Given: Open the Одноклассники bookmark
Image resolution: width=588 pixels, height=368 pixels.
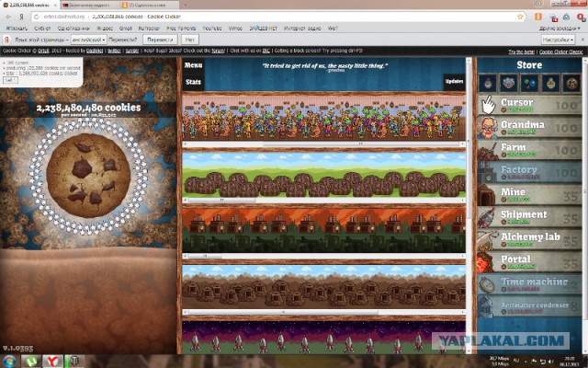Looking at the screenshot, I should coord(73,29).
